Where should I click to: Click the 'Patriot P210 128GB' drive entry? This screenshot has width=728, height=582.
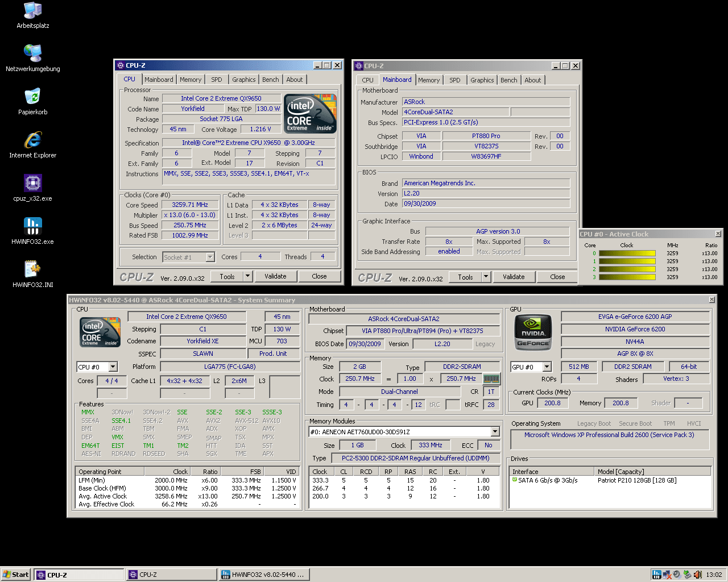[x=637, y=480]
